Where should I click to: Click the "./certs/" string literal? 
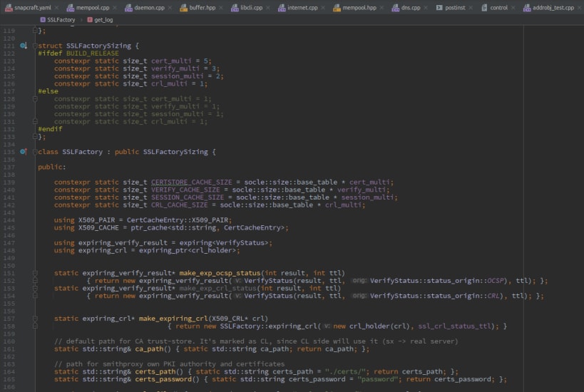coord(345,371)
